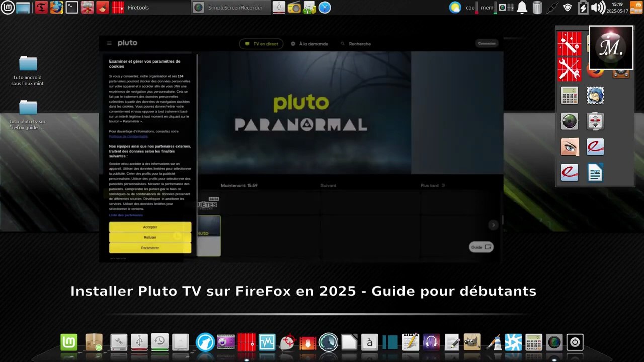Open the headphones audio app in dock
Screen dimensions: 644x362
point(431,342)
